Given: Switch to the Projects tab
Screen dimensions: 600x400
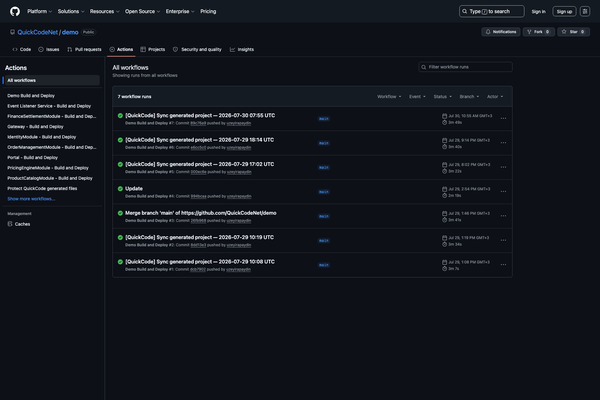Looking at the screenshot, I should 153,49.
